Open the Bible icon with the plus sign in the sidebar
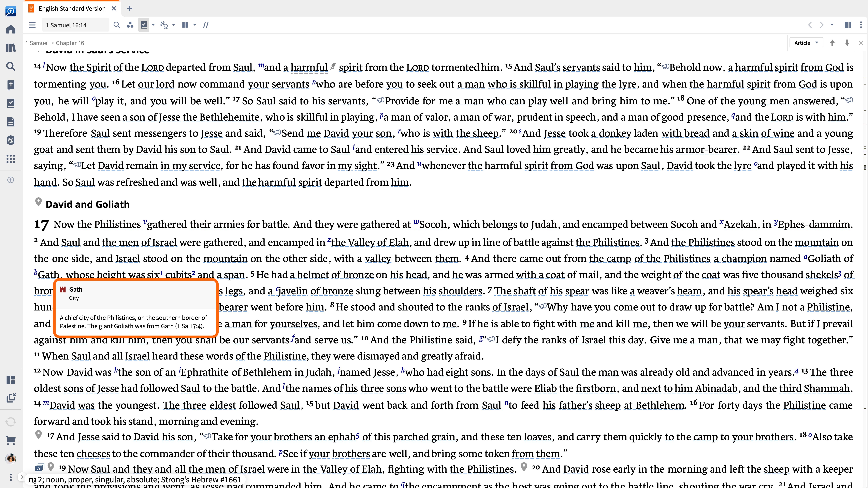The width and height of the screenshot is (868, 488). point(11,85)
